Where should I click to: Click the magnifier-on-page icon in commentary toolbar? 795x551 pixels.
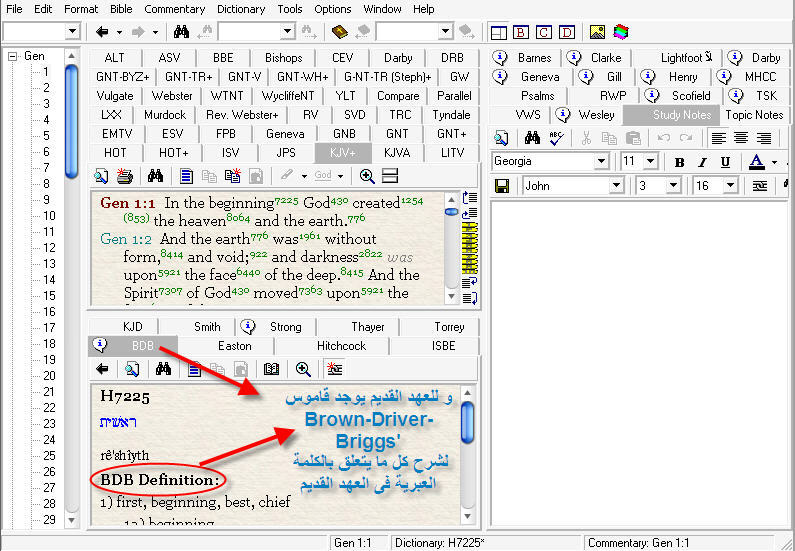click(x=501, y=137)
